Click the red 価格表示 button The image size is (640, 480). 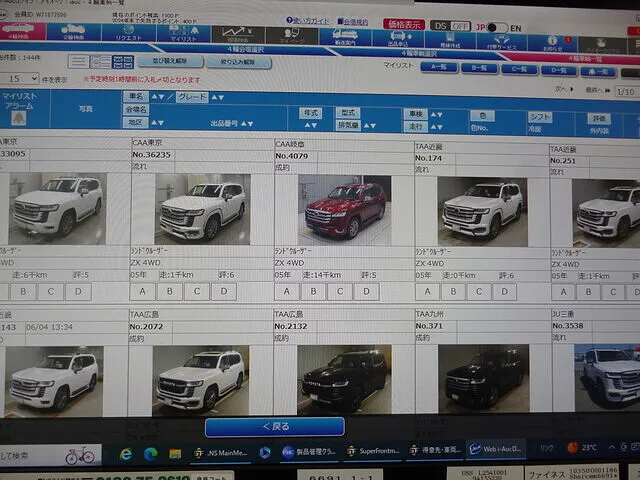point(404,24)
